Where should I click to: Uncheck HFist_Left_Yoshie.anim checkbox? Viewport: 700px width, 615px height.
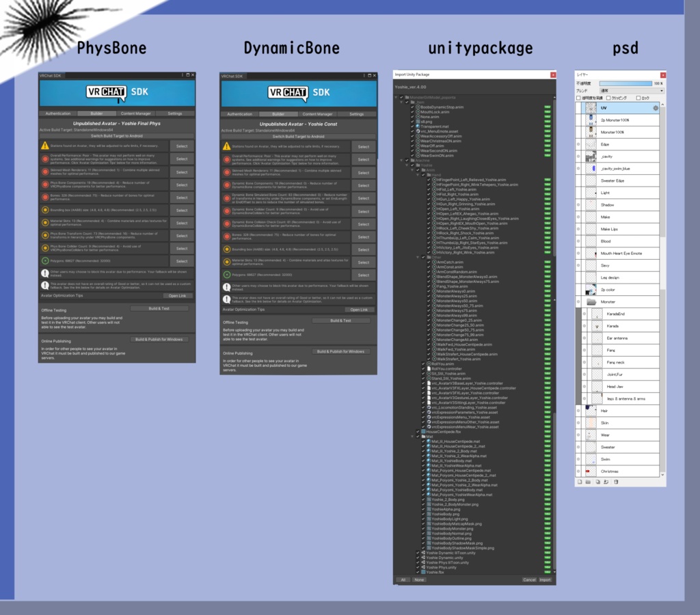point(429,189)
